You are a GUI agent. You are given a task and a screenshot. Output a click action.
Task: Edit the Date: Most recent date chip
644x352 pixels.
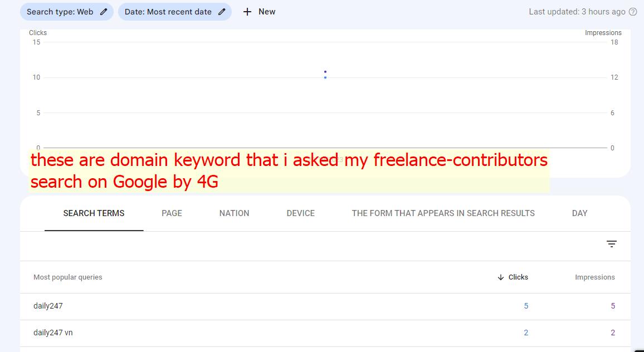(174, 12)
